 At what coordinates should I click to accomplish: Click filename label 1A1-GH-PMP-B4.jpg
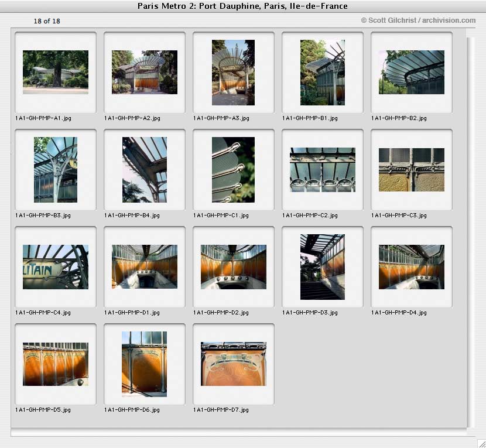click(x=132, y=215)
